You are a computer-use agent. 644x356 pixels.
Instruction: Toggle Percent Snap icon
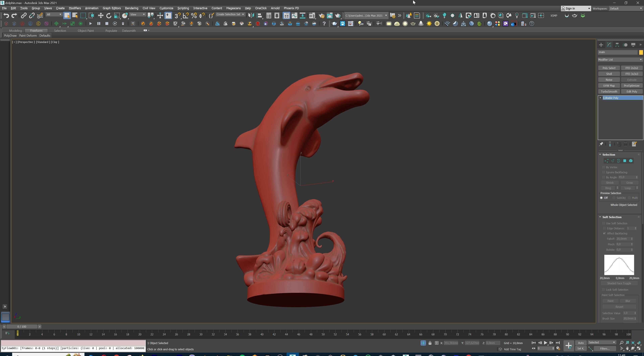click(194, 15)
